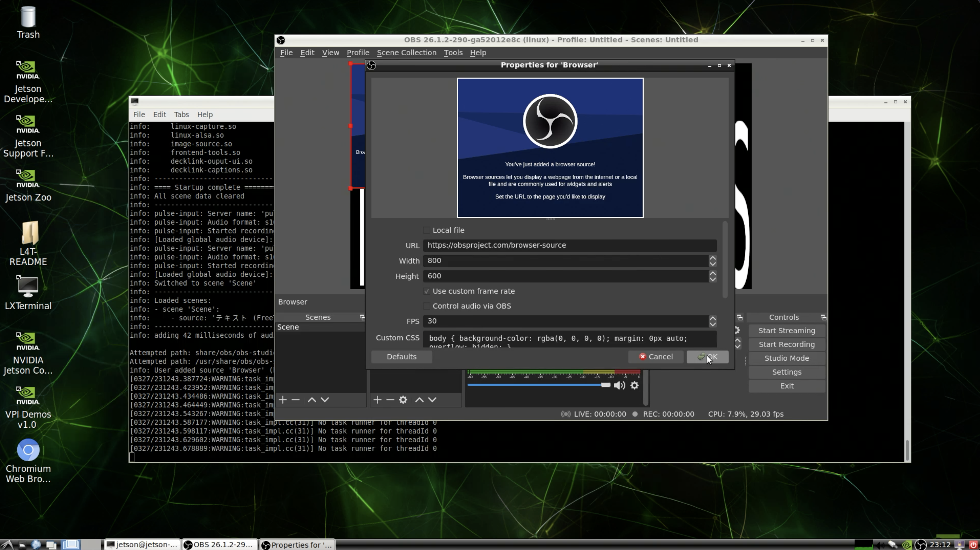Click the Defaults button in Browser properties
The image size is (980, 550).
coord(401,357)
